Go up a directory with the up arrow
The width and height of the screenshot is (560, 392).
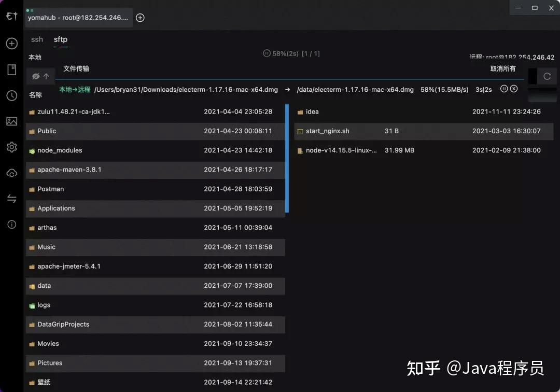[x=47, y=76]
